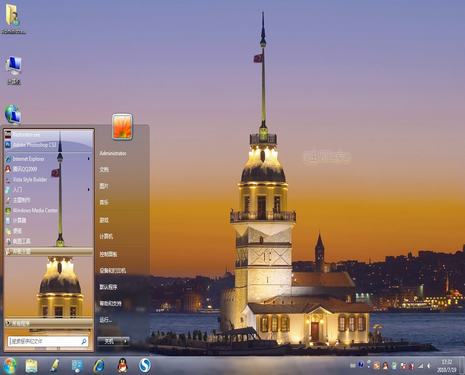The width and height of the screenshot is (465, 375).
Task: Click the volume speaker tray icon
Action: (x=429, y=366)
